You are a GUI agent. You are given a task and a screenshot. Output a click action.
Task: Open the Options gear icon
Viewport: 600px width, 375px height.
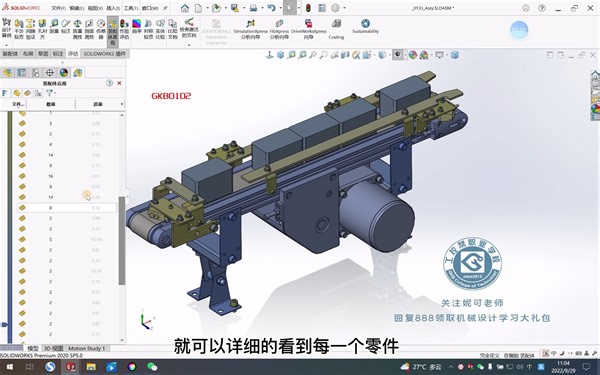tap(335, 8)
